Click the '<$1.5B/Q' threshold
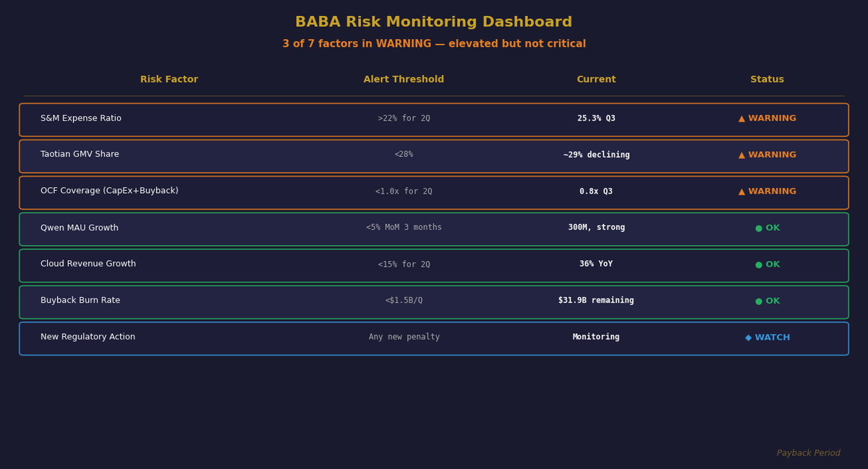This screenshot has height=469, width=868. tap(404, 301)
